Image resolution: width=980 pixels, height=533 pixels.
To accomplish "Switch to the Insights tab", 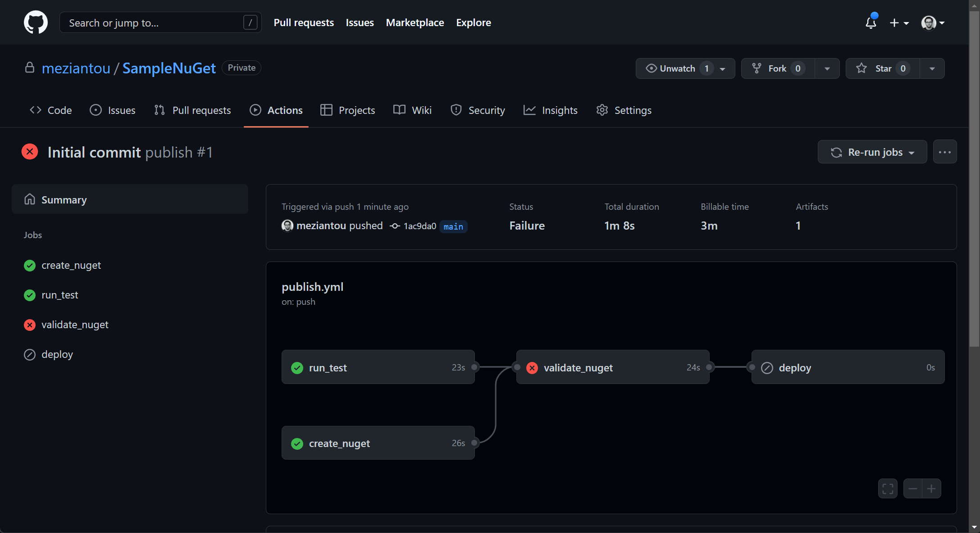I will [550, 110].
